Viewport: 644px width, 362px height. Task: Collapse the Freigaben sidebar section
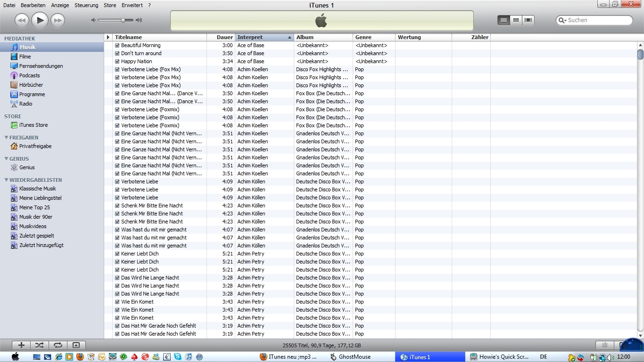(x=6, y=138)
